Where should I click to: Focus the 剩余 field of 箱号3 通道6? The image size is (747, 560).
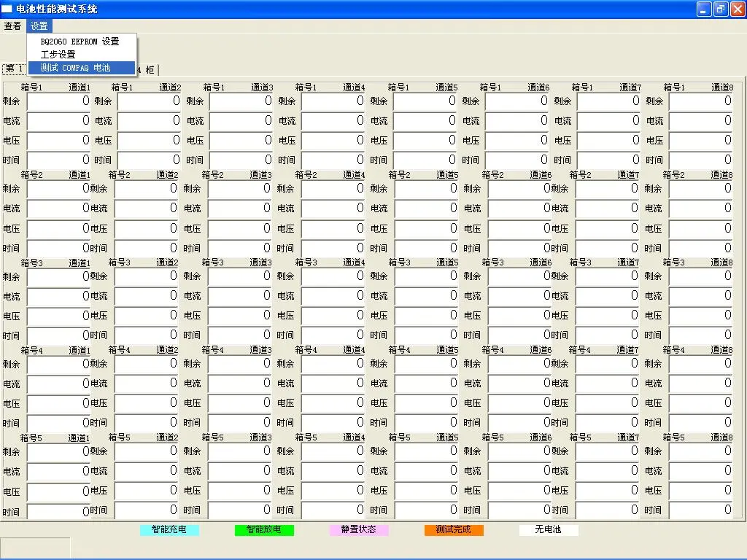coord(519,276)
